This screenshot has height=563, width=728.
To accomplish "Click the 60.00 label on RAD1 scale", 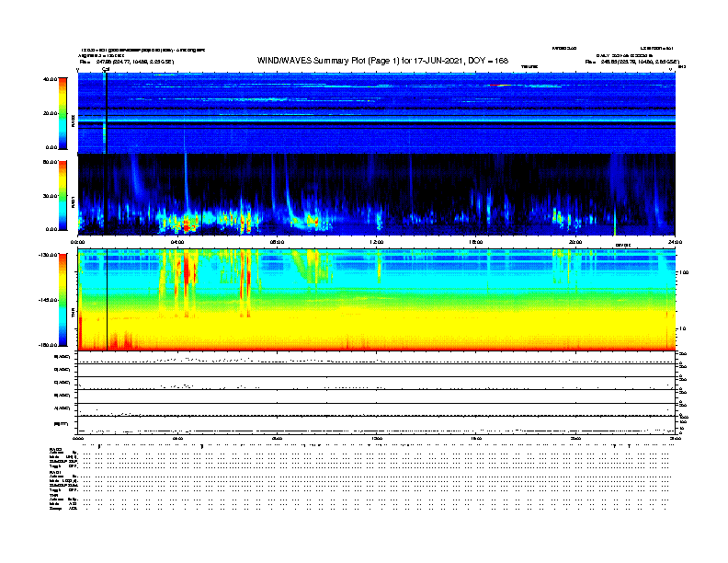I will pos(50,162).
